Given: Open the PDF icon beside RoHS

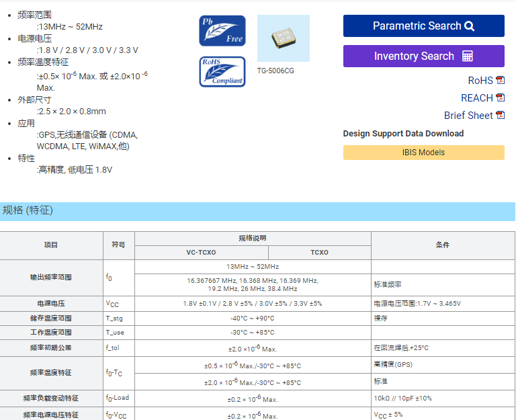Looking at the screenshot, I should click(500, 81).
